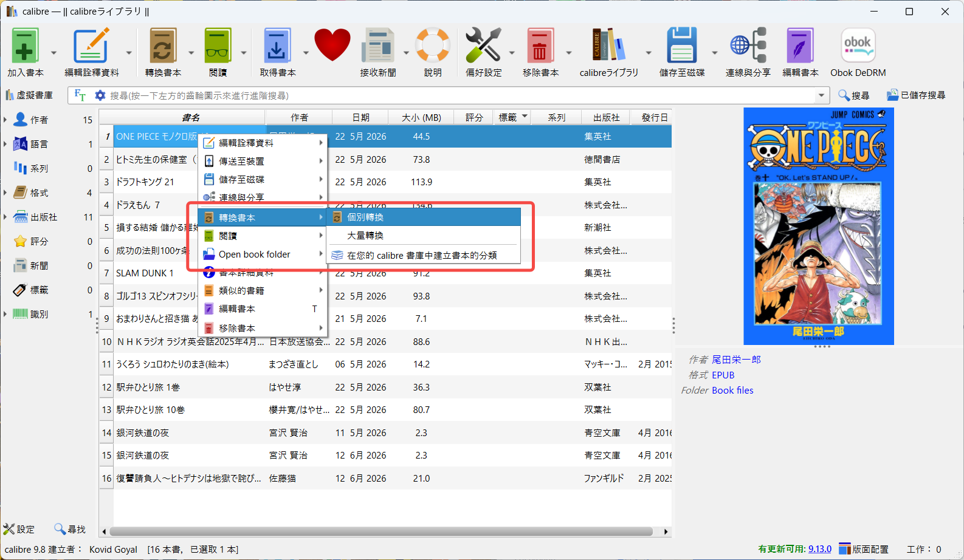Viewport: 964px width, 560px height.
Task: Choose 在您的 calibre 書庫中建立書本的分類
Action: [424, 255]
